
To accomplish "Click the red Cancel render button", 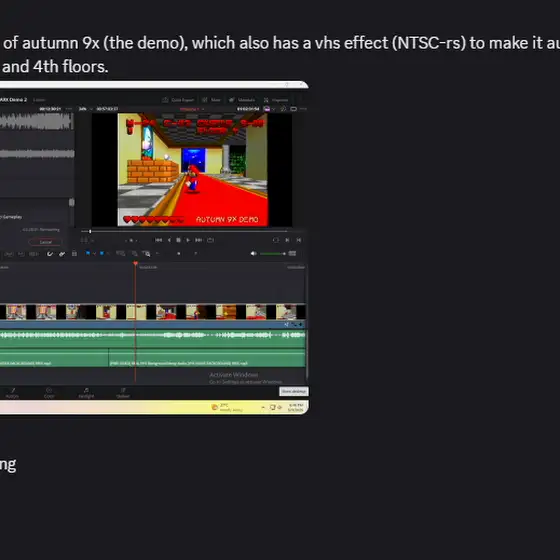I will (46, 242).
